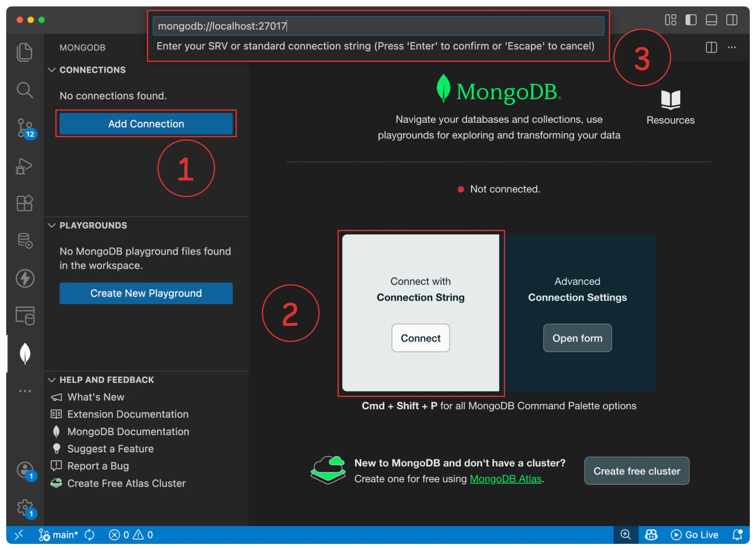The width and height of the screenshot is (756, 550).
Task: Open the Run and Debug view
Action: pos(24,166)
